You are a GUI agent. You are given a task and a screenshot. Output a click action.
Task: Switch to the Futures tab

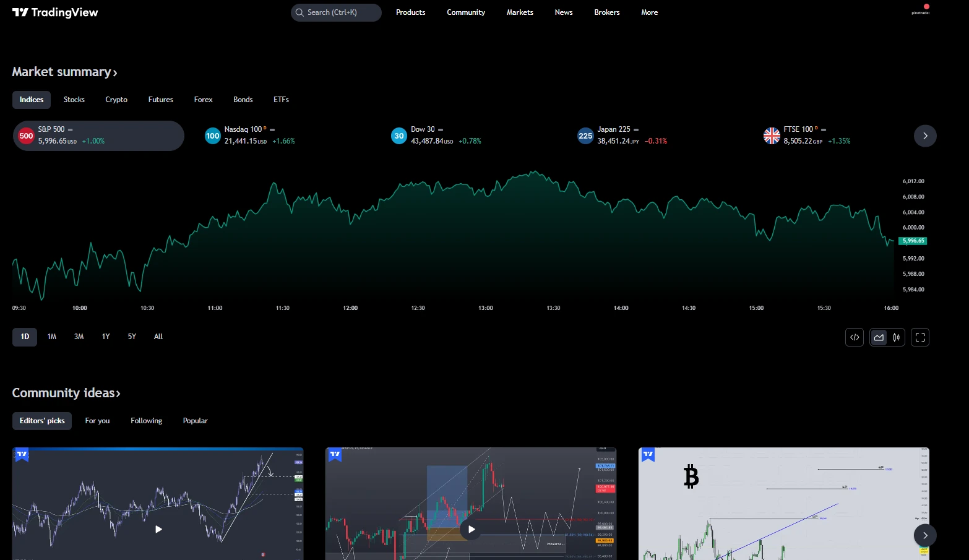point(161,100)
